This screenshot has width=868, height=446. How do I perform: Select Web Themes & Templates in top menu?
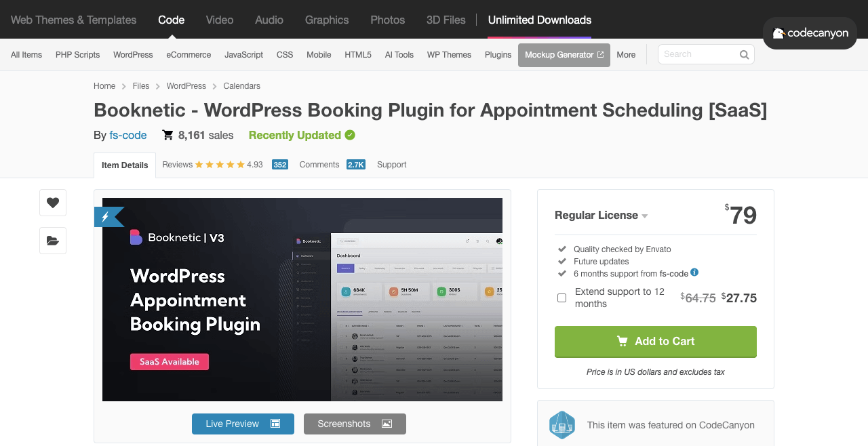point(73,20)
